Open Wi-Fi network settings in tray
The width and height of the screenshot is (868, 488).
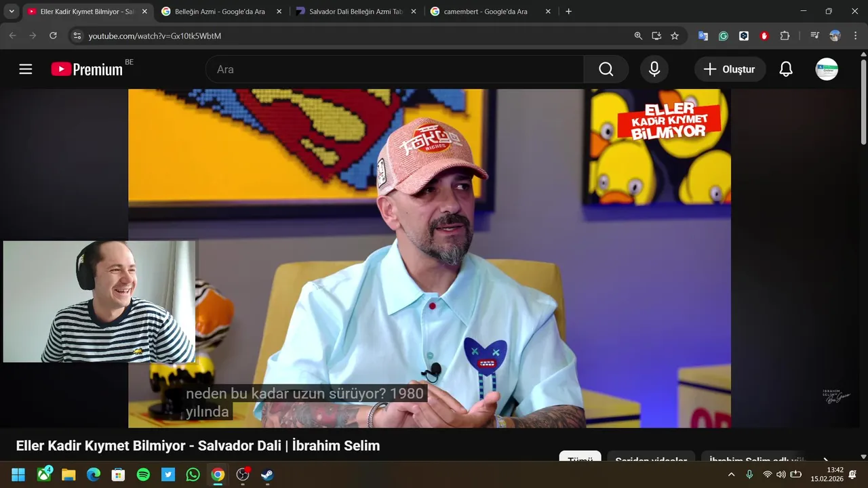[x=768, y=474]
